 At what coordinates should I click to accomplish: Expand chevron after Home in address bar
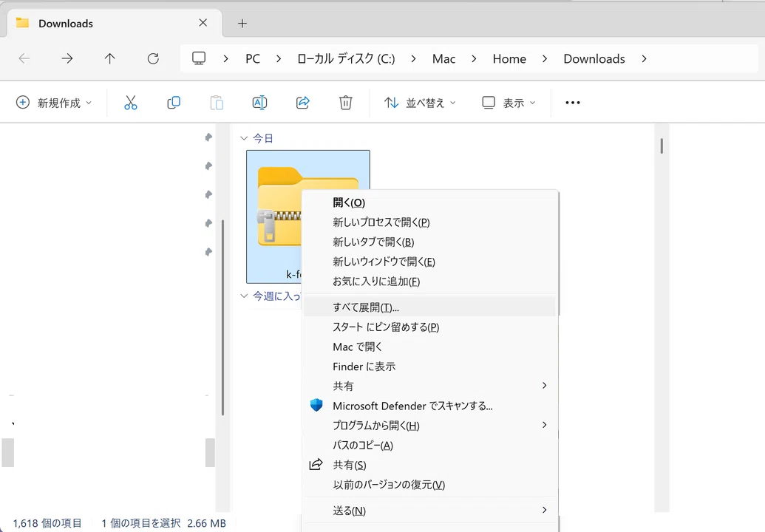pyautogui.click(x=545, y=58)
